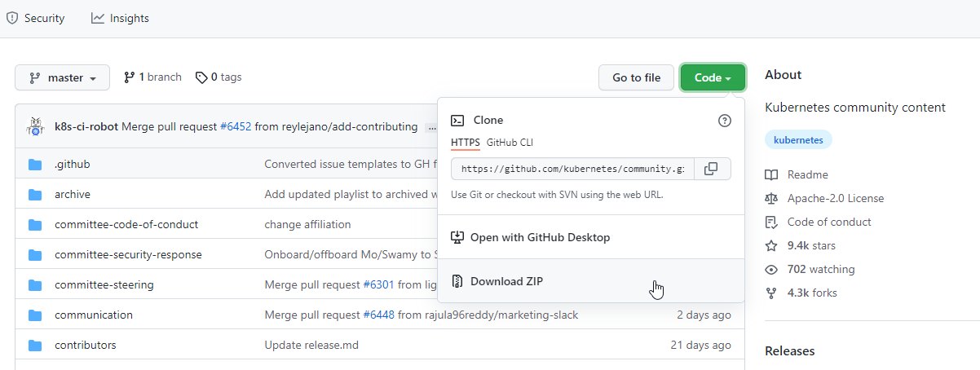
Task: Open the k8s-ci-robot author link
Action: point(86,126)
